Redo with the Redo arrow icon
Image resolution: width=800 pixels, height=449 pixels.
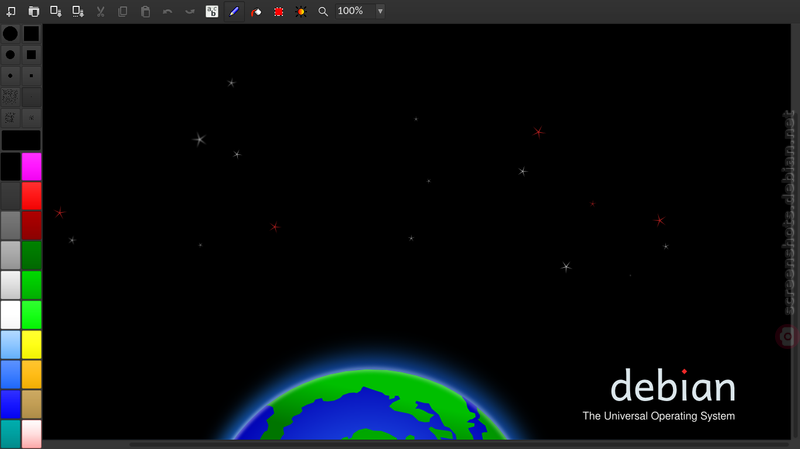(190, 11)
